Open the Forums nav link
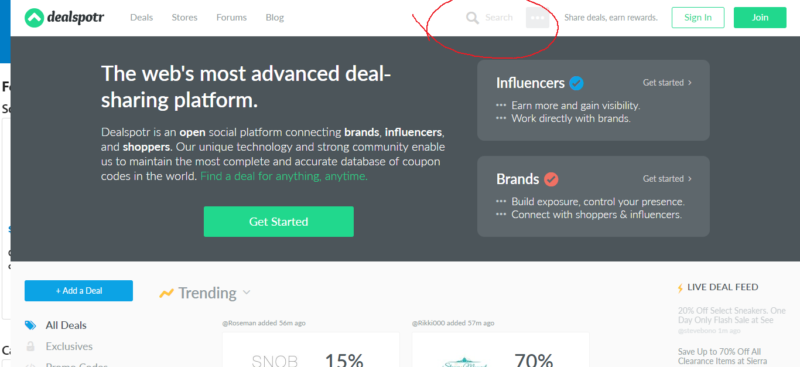The width and height of the screenshot is (800, 367). pyautogui.click(x=231, y=17)
